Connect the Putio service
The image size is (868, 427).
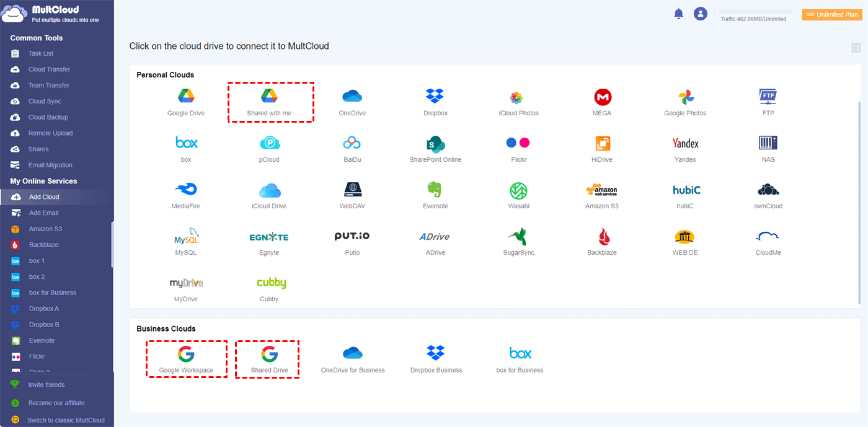click(352, 242)
